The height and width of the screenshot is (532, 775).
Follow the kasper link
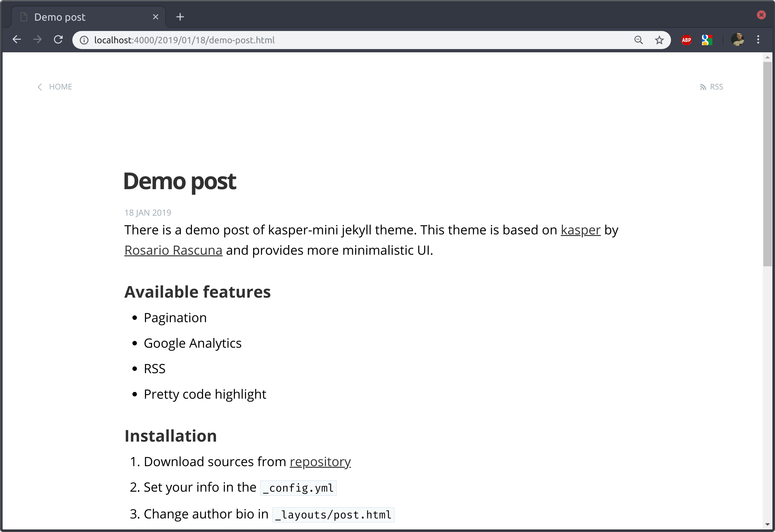[580, 230]
